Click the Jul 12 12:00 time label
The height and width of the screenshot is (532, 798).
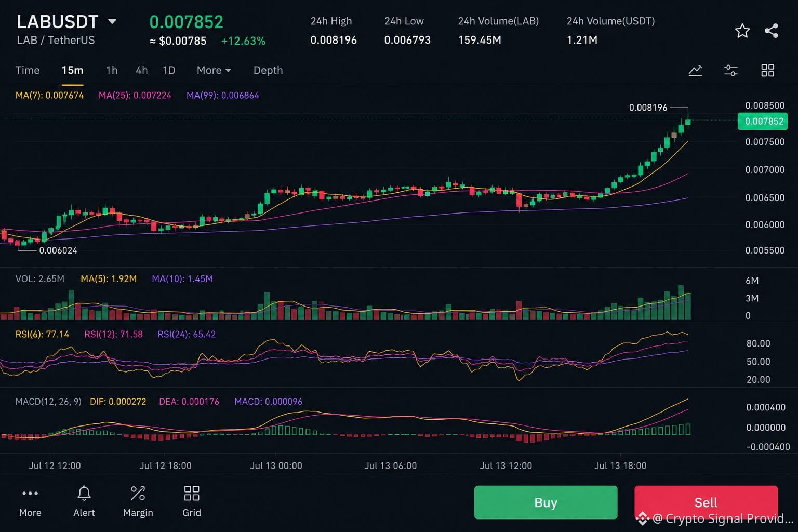(55, 466)
